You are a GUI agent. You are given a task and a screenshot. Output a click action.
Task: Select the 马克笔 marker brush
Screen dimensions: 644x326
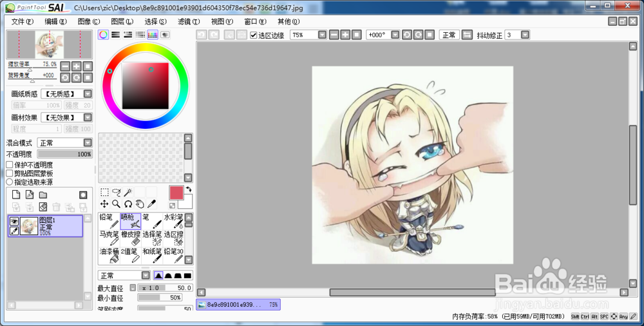point(109,238)
